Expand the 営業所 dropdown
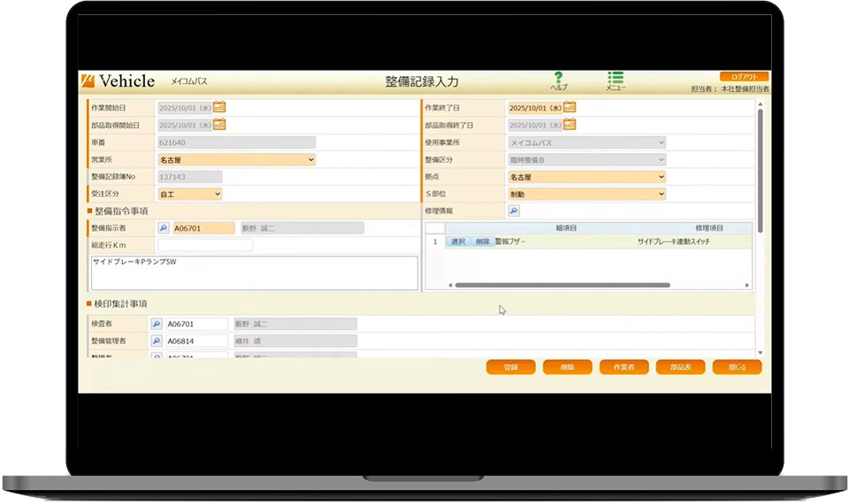Viewport: 849px width, 504px height. tap(237, 160)
